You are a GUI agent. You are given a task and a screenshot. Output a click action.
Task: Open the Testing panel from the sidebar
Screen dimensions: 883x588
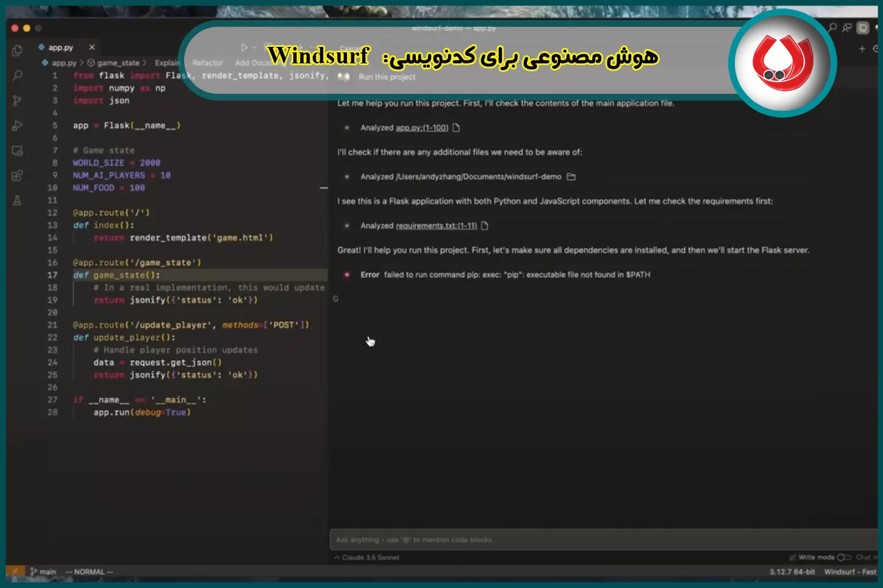coord(17,200)
